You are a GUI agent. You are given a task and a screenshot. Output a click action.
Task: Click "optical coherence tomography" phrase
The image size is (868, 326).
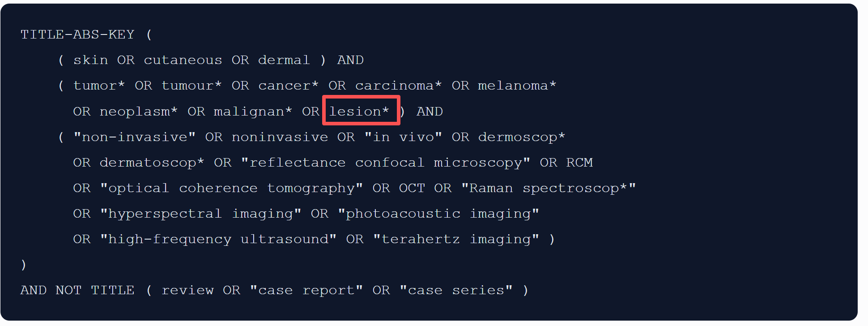click(x=231, y=188)
